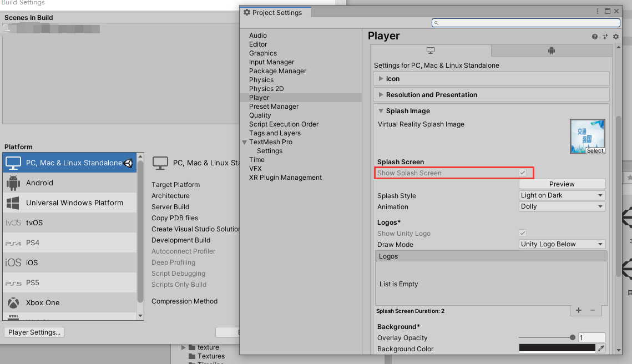Open Preset Manager settings category
632x364 pixels.
[274, 107]
